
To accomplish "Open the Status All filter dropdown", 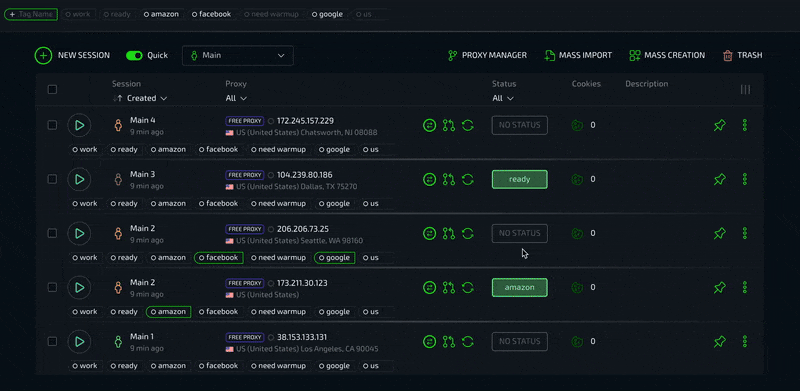I will tap(503, 98).
